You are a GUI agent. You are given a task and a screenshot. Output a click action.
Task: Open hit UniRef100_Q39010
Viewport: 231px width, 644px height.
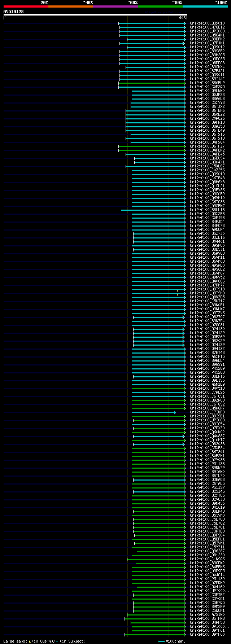207,23
